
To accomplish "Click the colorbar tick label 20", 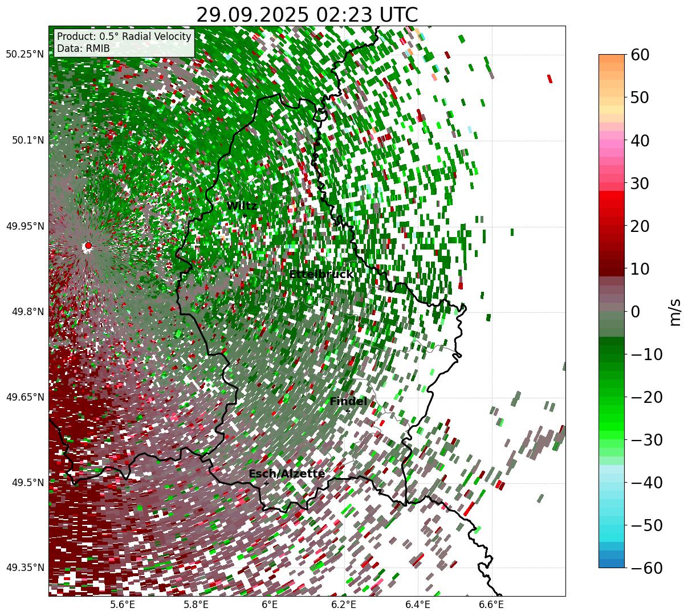I will [639, 226].
